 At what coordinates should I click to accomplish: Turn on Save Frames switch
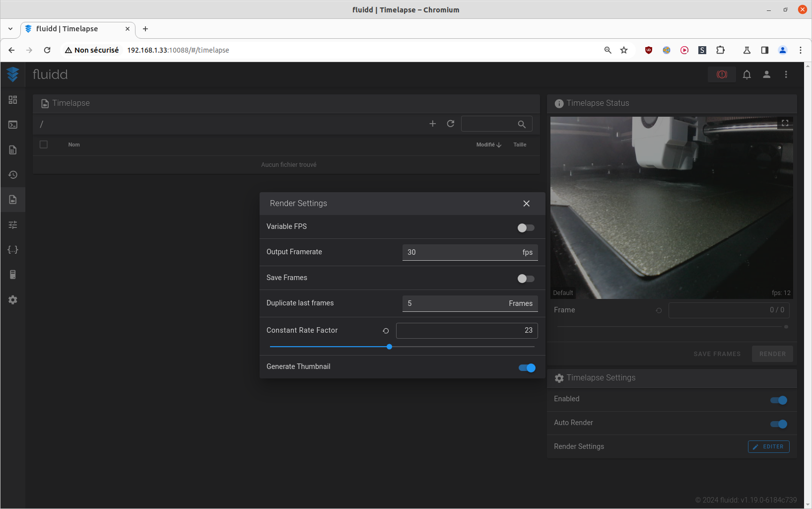point(526,279)
